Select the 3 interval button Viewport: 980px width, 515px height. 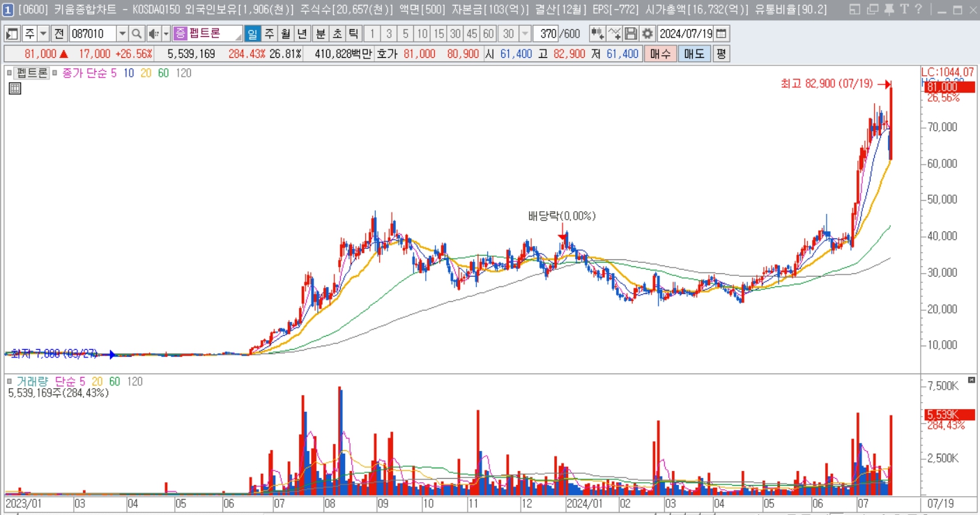(x=388, y=33)
